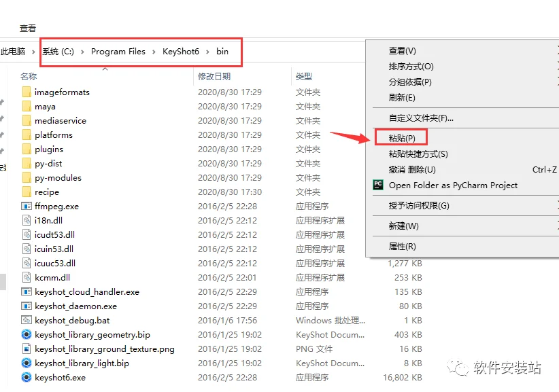Click the icuin53.dll file icon
This screenshot has height=392, width=559.
pos(27,249)
